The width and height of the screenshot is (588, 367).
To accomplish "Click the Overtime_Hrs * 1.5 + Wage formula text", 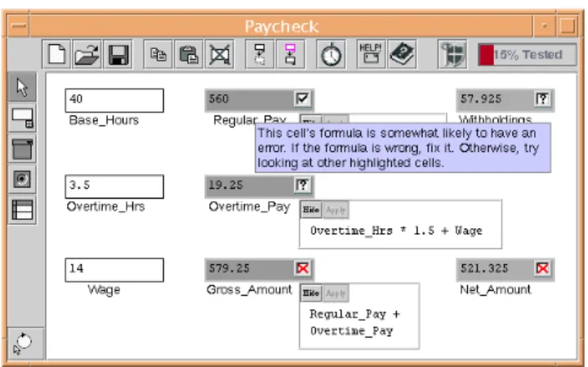I will pyautogui.click(x=396, y=230).
